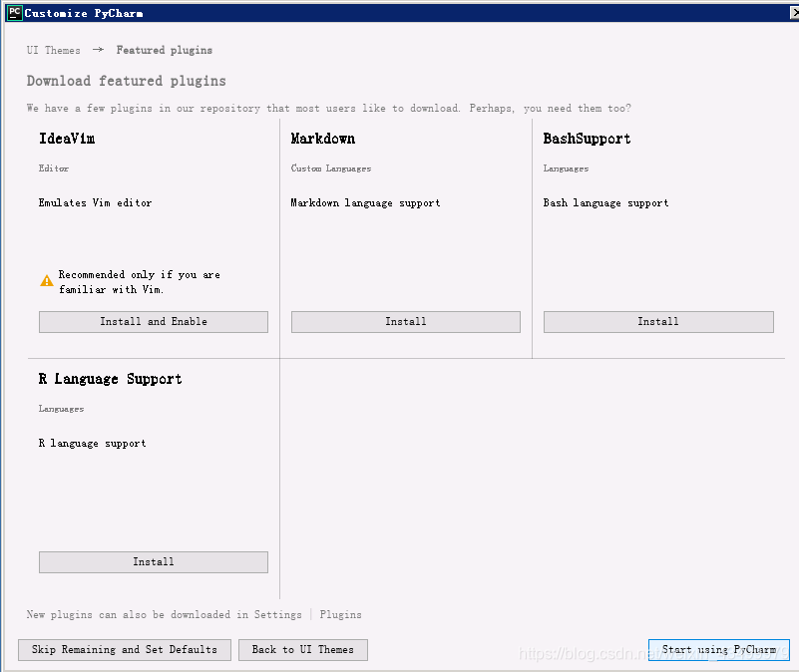The width and height of the screenshot is (799, 672).
Task: Click Start using PyCharm button
Action: [719, 650]
